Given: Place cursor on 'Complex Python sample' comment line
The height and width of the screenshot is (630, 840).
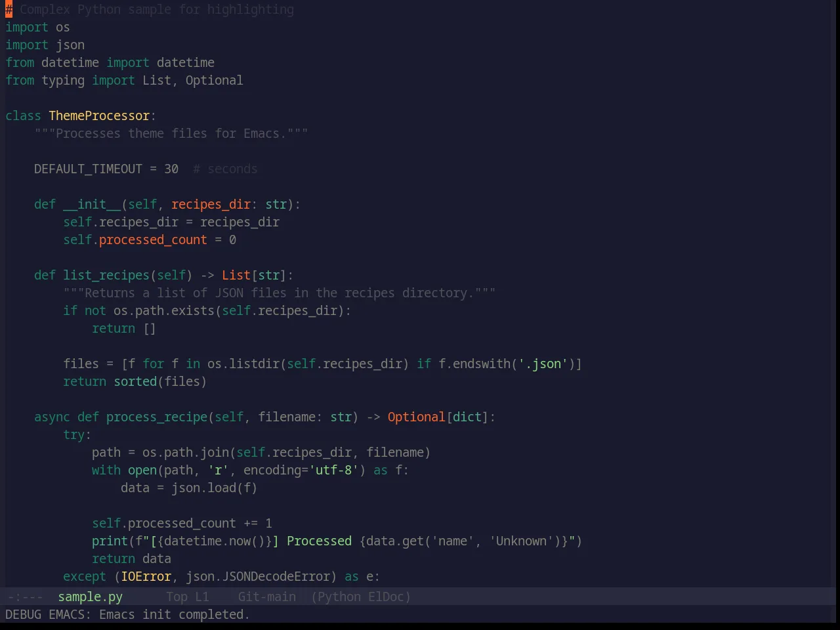Looking at the screenshot, I should pyautogui.click(x=150, y=9).
